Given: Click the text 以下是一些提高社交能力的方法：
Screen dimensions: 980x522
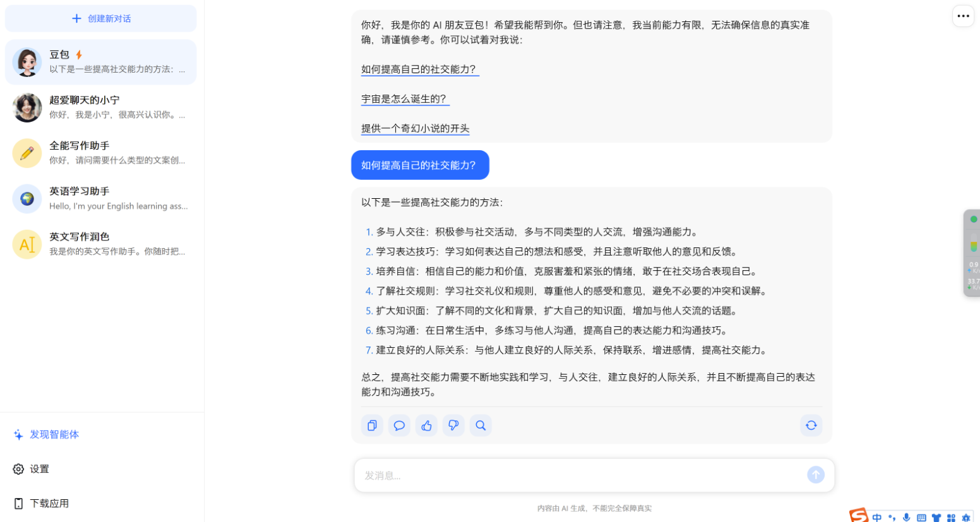Looking at the screenshot, I should pos(432,203).
